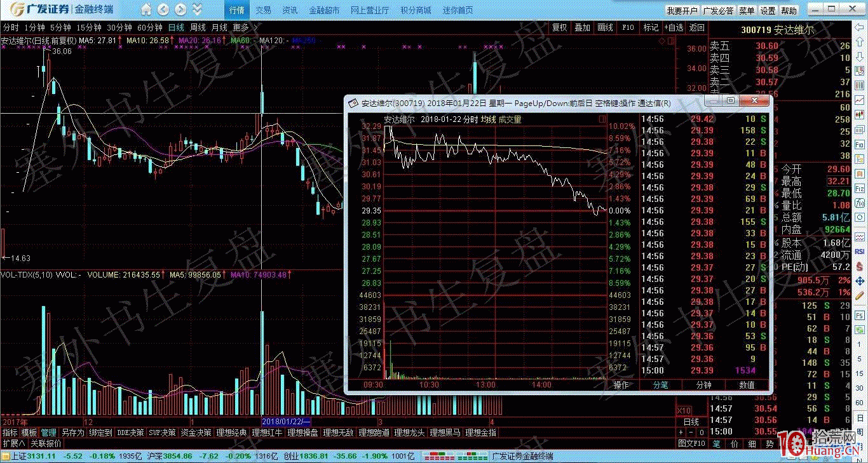Image resolution: width=868 pixels, height=463 pixels.
Task: Open the 日线 period selector below chart
Action: click(x=691, y=422)
